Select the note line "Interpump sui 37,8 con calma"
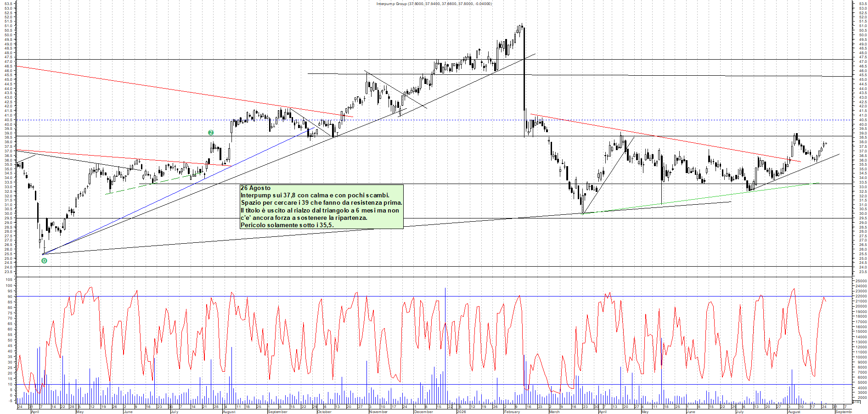 [x=315, y=196]
